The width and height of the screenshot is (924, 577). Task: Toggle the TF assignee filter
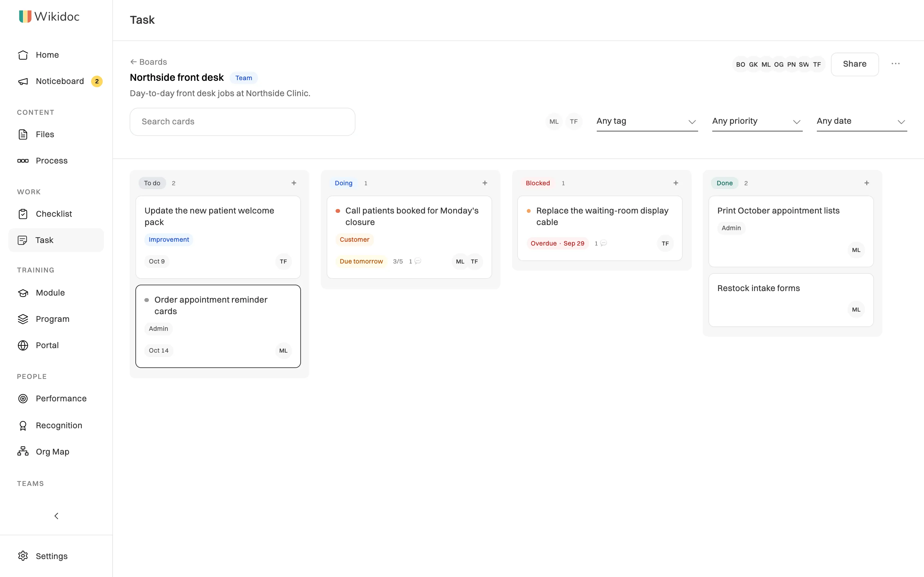[x=574, y=121]
